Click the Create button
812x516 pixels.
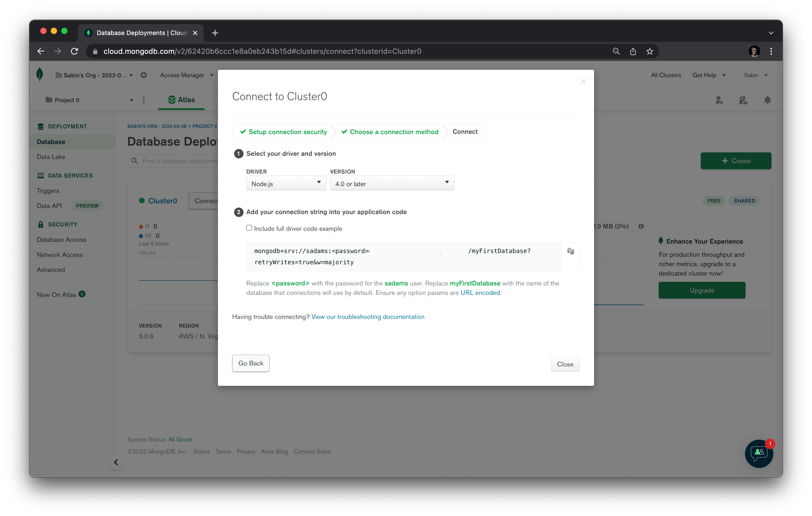(736, 161)
